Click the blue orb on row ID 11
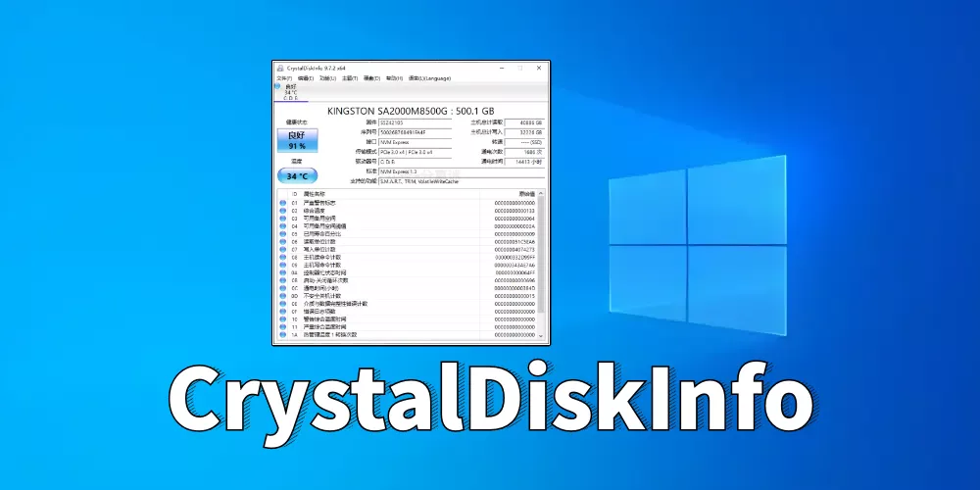 [282, 326]
